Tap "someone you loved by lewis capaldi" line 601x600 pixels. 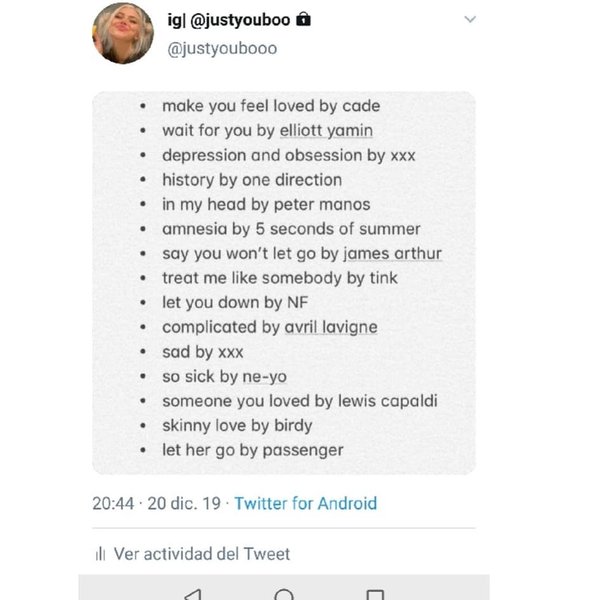coord(300,401)
